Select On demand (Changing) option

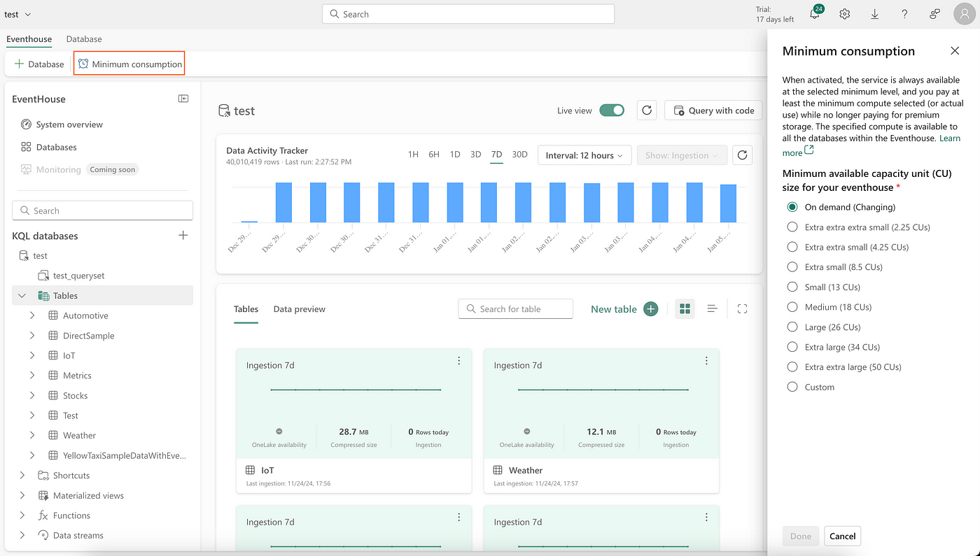click(792, 207)
